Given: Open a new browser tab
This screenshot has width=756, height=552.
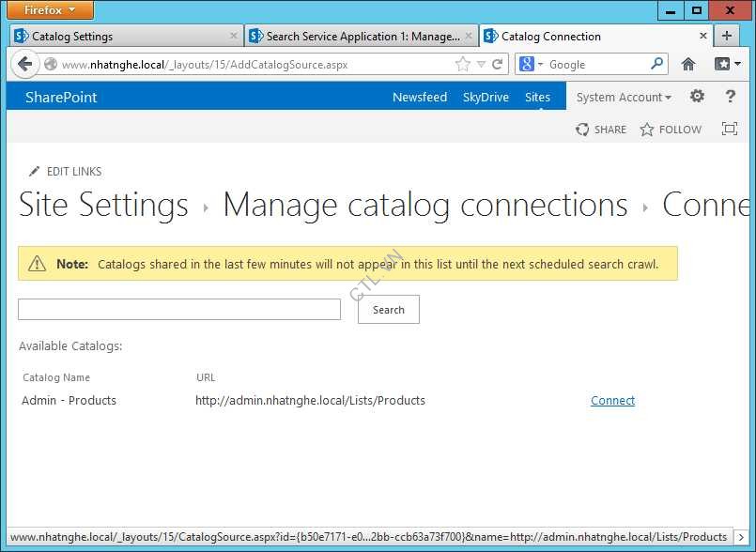Looking at the screenshot, I should click(x=726, y=36).
